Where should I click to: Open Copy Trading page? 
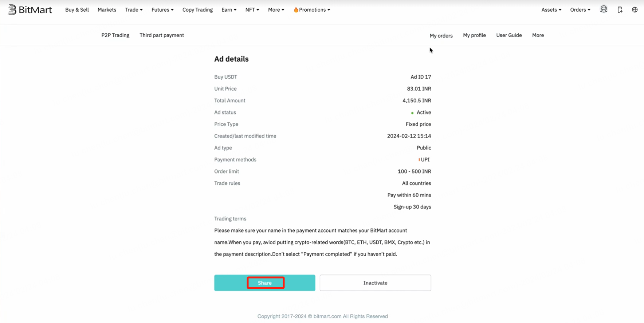pos(197,10)
